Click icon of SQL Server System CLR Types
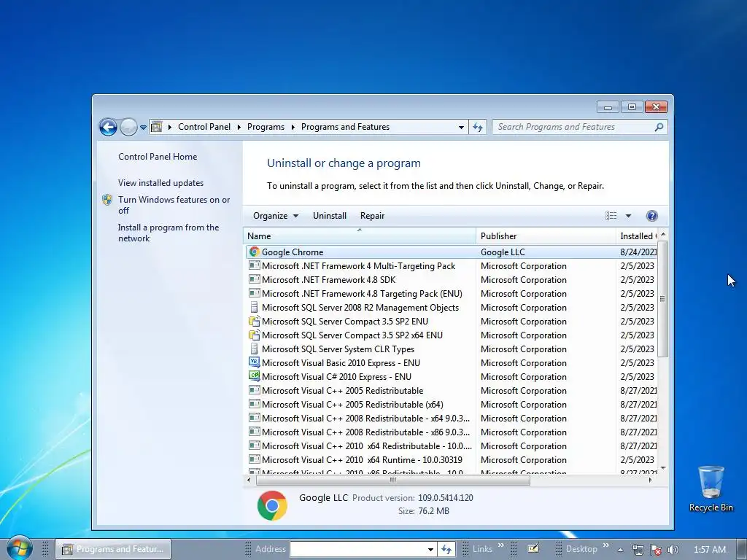The image size is (747, 560). [255, 349]
